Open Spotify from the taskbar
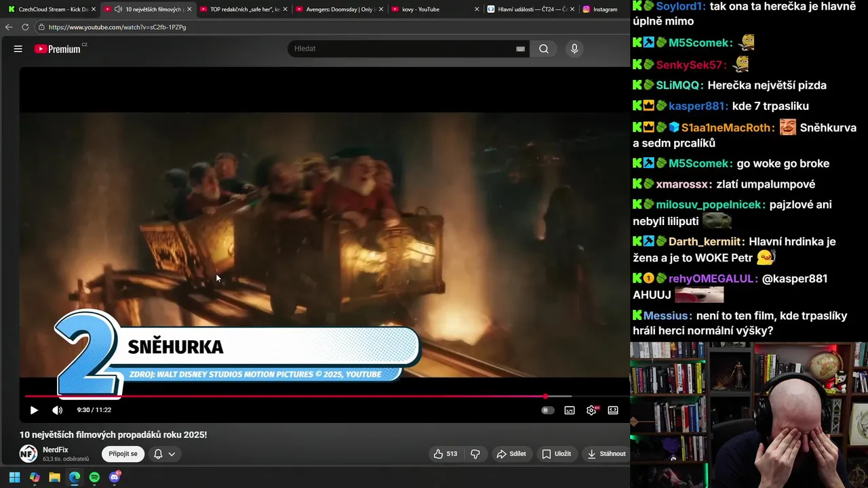 pos(94,478)
